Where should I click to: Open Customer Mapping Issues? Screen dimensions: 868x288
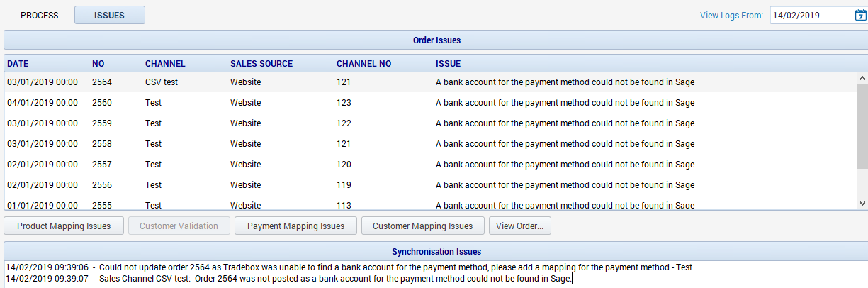[x=422, y=226]
